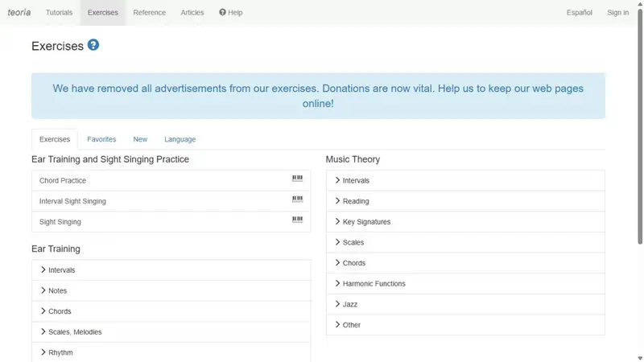Click the question mark icon next to Help

click(x=222, y=12)
